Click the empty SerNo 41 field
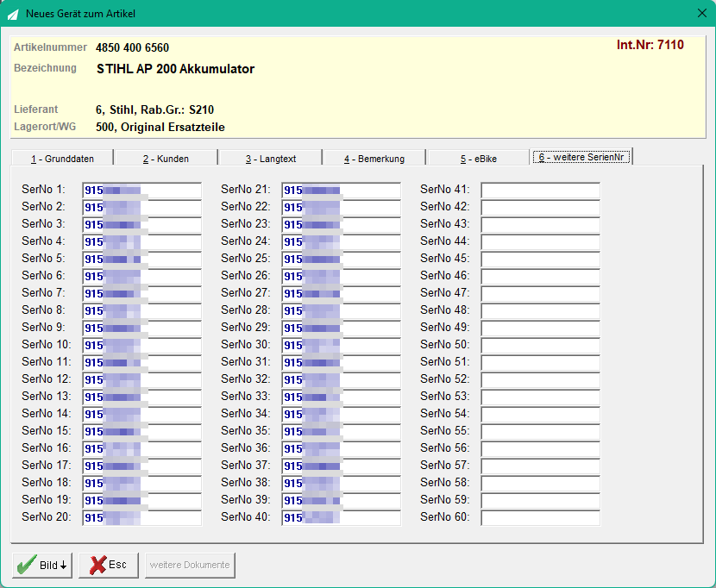Image resolution: width=716 pixels, height=588 pixels. [541, 191]
